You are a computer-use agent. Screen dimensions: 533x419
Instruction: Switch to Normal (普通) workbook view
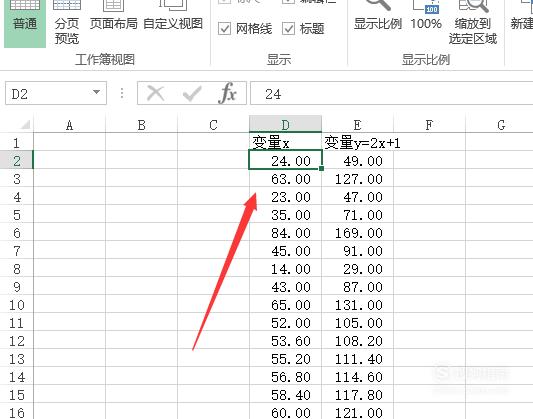pyautogui.click(x=25, y=23)
